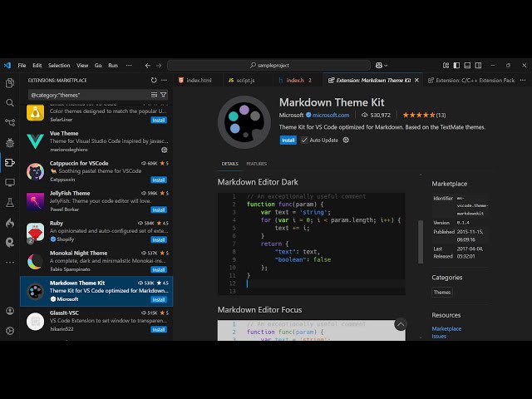The height and width of the screenshot is (399, 532).
Task: Click gear icon next to Auto Update
Action: point(346,140)
